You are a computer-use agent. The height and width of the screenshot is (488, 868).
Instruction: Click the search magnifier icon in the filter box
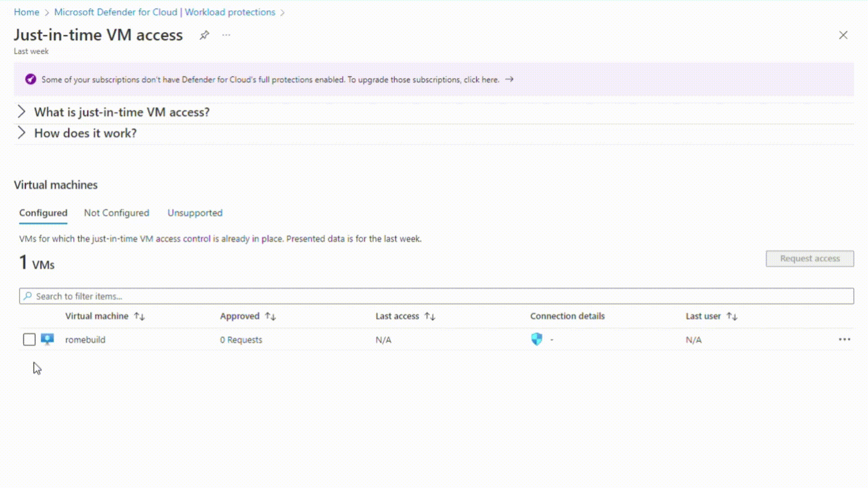pyautogui.click(x=28, y=296)
